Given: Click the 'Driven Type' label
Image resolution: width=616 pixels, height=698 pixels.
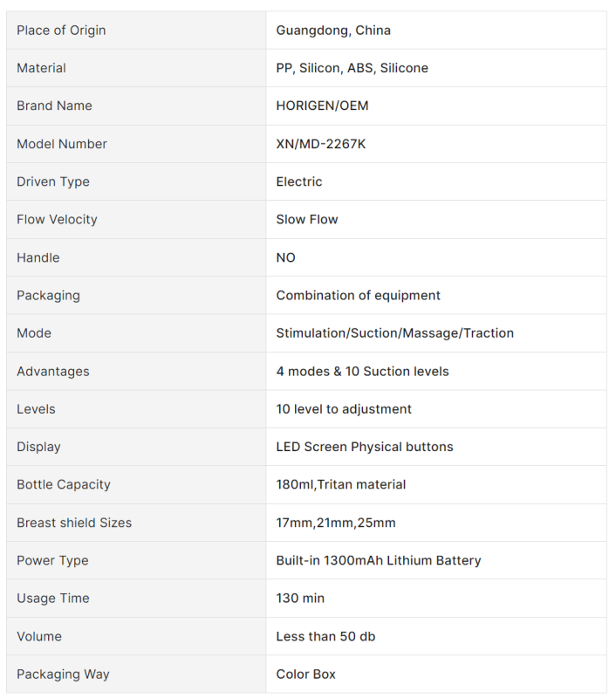Looking at the screenshot, I should pos(53,181).
